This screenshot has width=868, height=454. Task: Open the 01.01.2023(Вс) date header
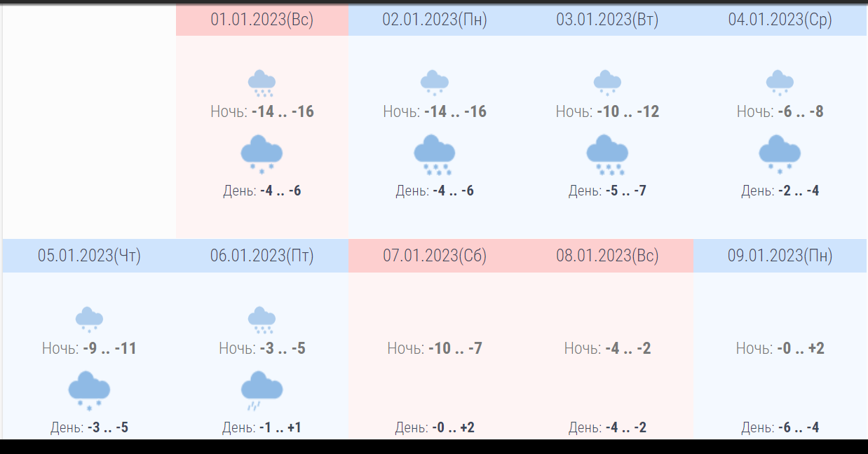(x=262, y=20)
